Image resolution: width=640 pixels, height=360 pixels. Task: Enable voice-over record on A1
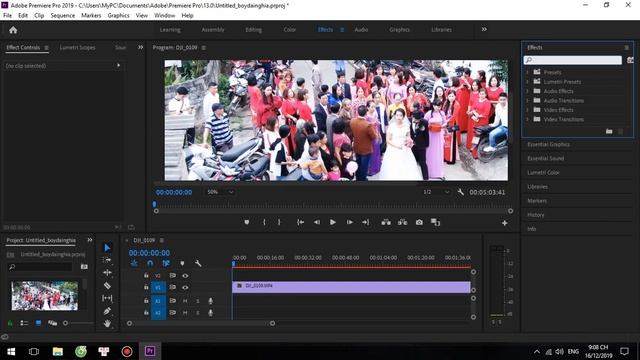tap(211, 301)
